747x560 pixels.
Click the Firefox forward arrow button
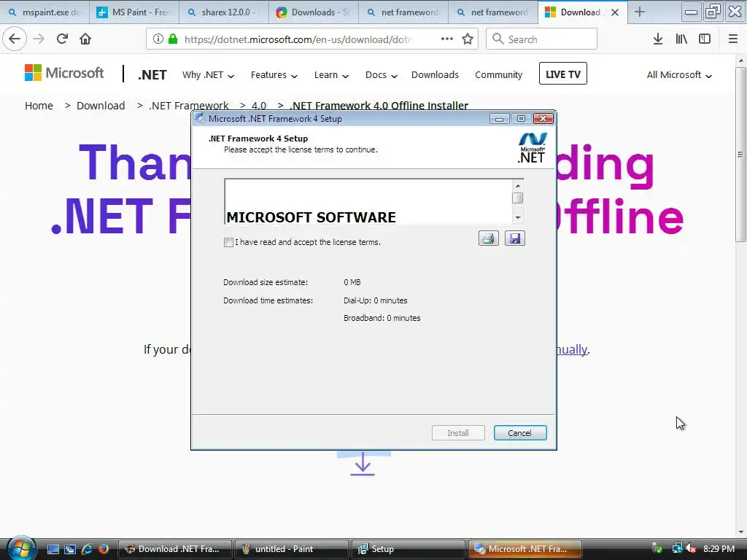39,39
